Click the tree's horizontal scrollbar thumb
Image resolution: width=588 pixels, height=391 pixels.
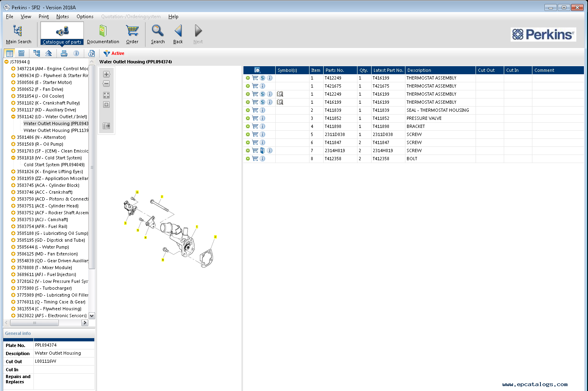[x=34, y=323]
